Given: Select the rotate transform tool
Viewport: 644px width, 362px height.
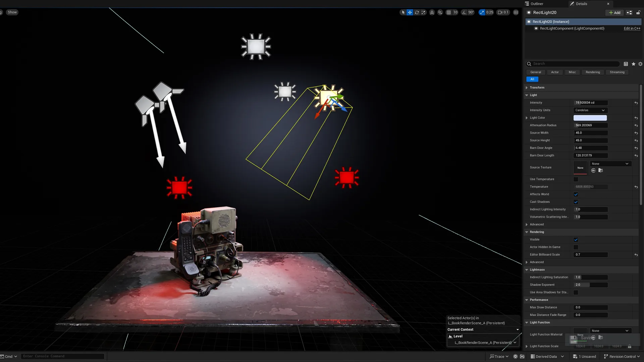Looking at the screenshot, I should click(x=417, y=12).
